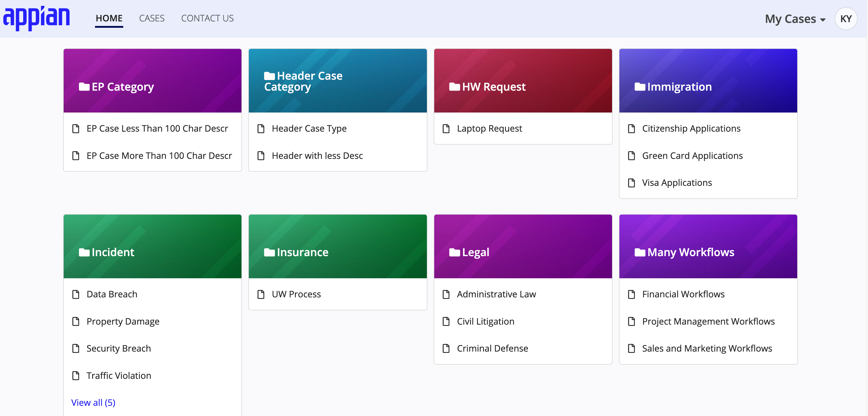Click document icon beside Traffic Violation

click(x=76, y=376)
